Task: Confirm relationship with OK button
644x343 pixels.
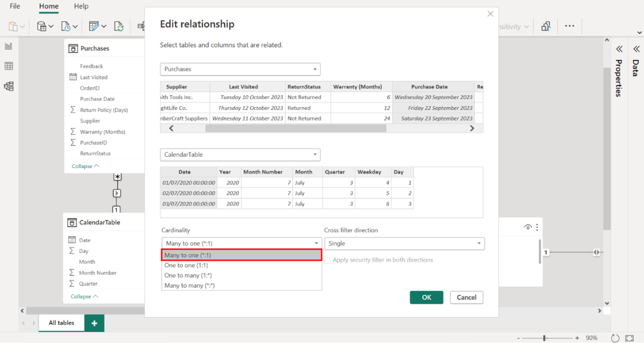Action: tap(426, 297)
